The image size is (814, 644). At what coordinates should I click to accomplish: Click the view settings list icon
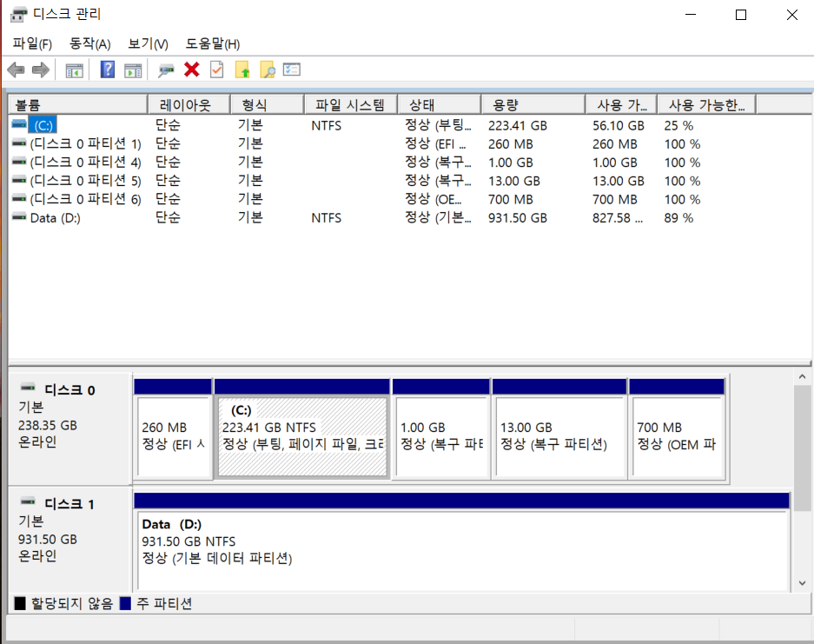tap(292, 69)
